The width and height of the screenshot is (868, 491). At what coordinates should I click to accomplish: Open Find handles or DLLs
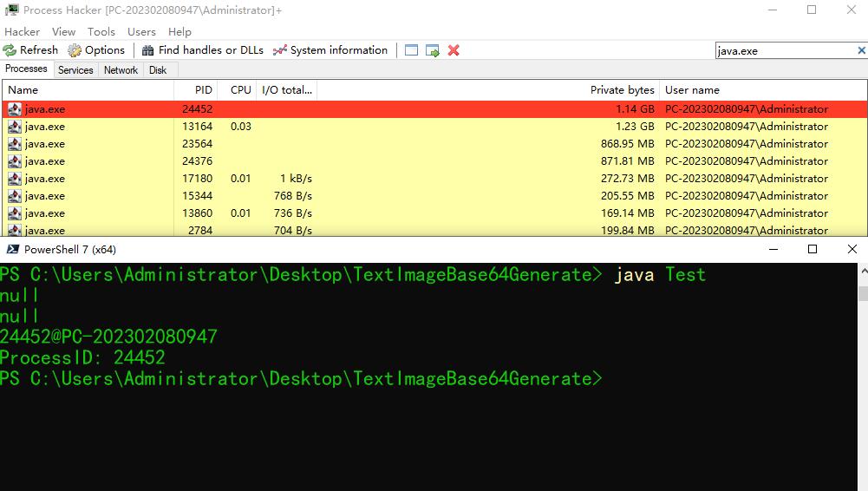[203, 50]
